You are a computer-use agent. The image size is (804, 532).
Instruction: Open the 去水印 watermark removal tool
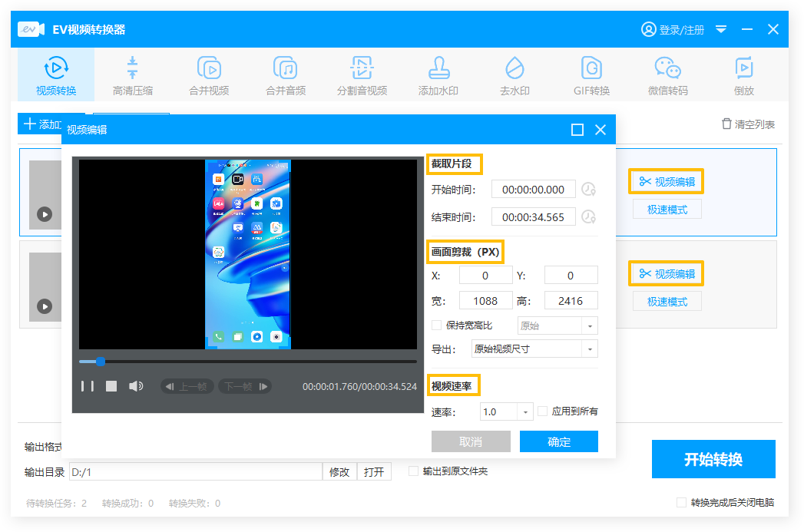[x=514, y=75]
